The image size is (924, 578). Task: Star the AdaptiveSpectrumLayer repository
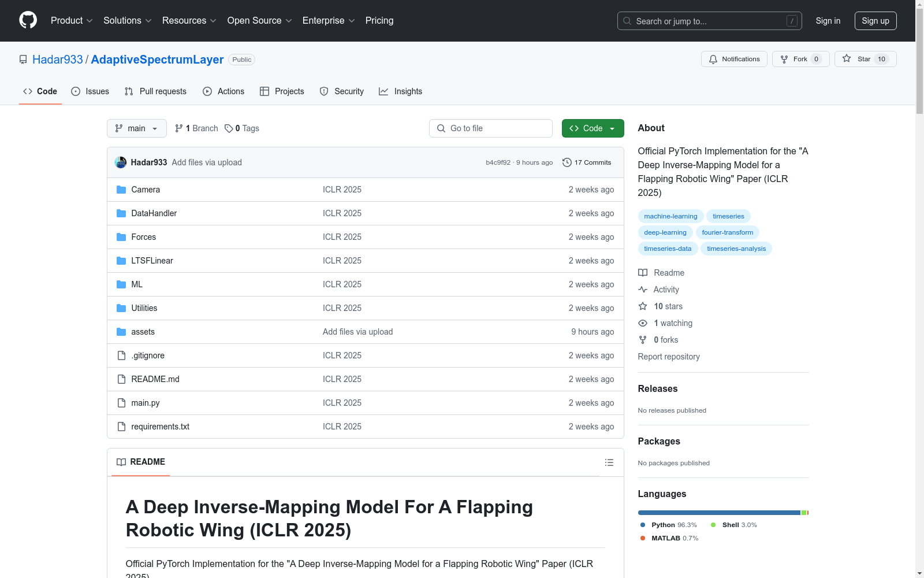[x=865, y=59]
